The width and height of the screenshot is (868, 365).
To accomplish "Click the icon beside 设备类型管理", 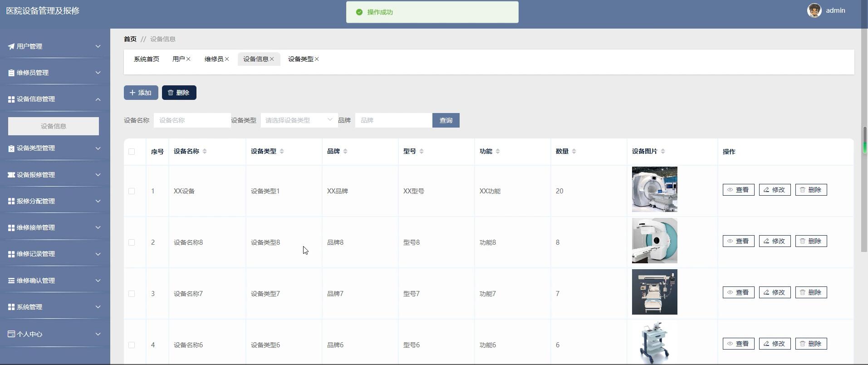I will point(11,148).
